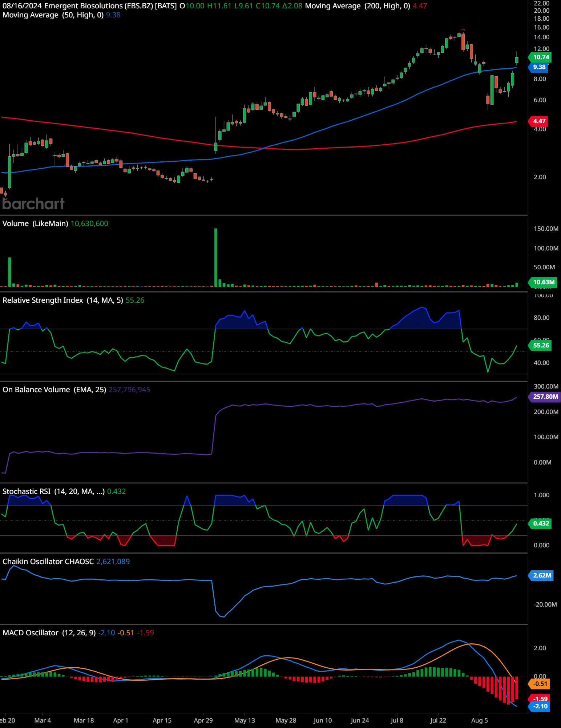Screen dimensions: 561x728
Task: Click the 14.00 label on the price axis
Action: click(x=541, y=37)
